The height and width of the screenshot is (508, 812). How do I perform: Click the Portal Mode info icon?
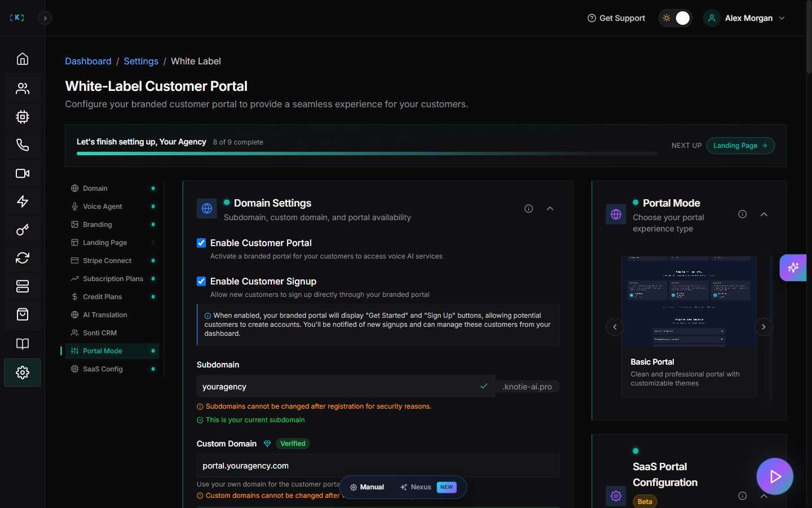[x=743, y=214]
